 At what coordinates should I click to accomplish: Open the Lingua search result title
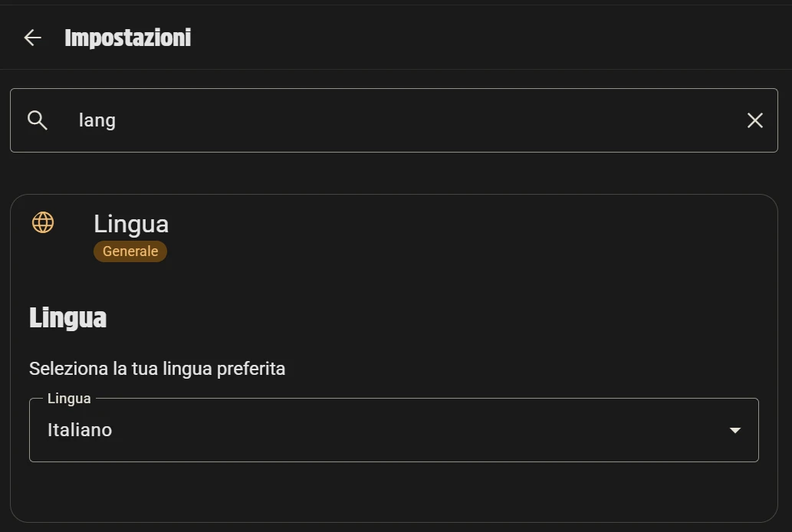[x=131, y=224]
